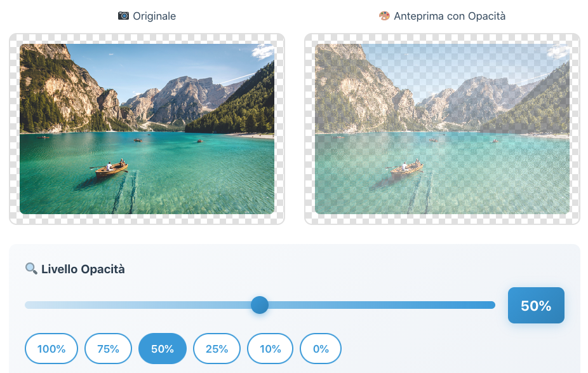Choose the highlighted 50% preset button
Screen dimensions: 588x373
(163, 349)
